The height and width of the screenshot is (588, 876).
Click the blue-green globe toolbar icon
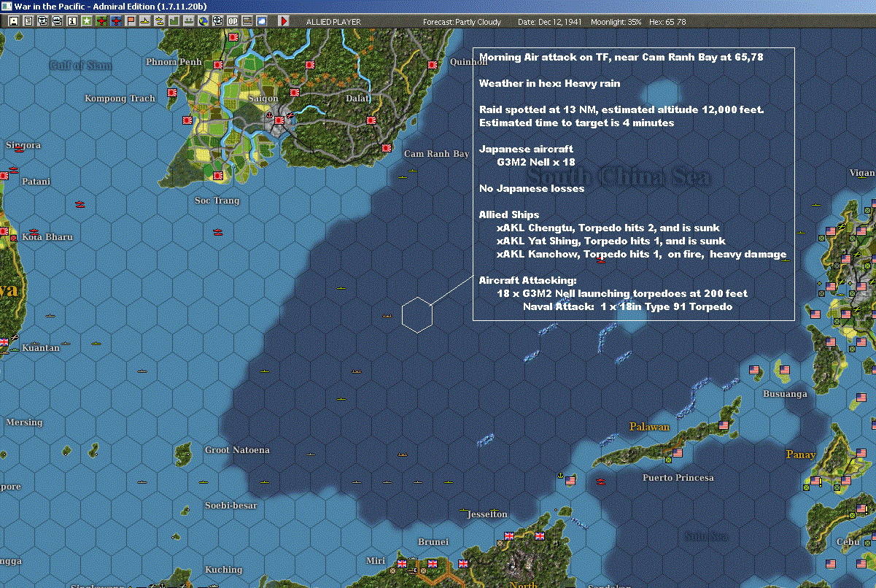203,21
